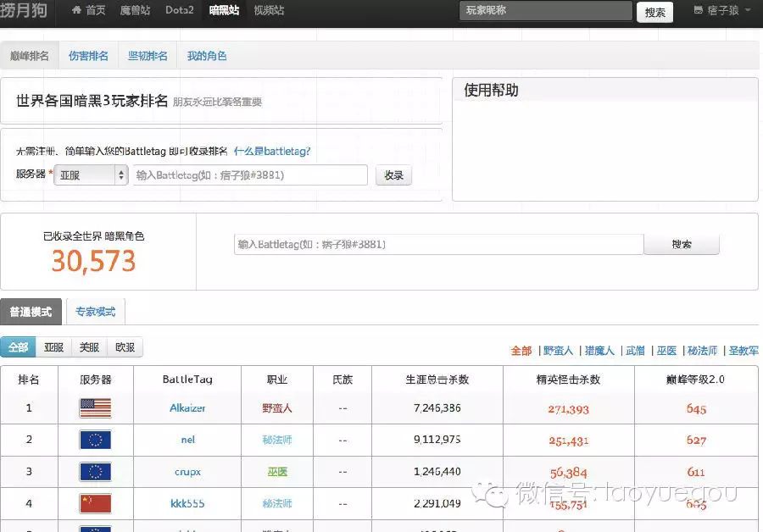763x532 pixels.
Task: Click the top 搜索 button
Action: click(x=654, y=12)
